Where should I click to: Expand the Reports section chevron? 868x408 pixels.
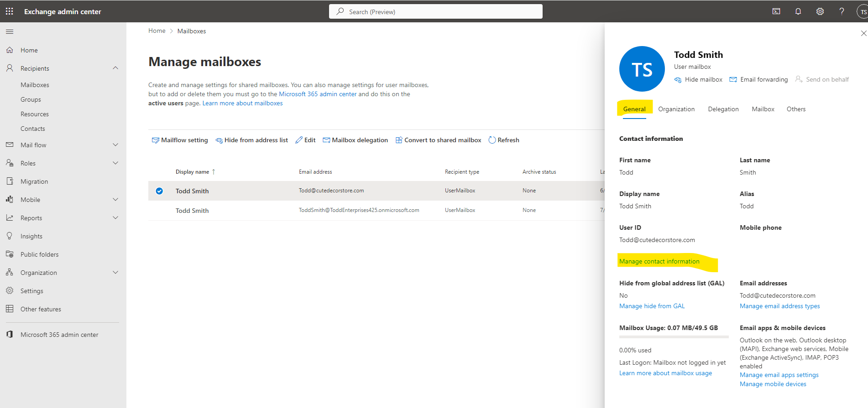pyautogui.click(x=115, y=217)
